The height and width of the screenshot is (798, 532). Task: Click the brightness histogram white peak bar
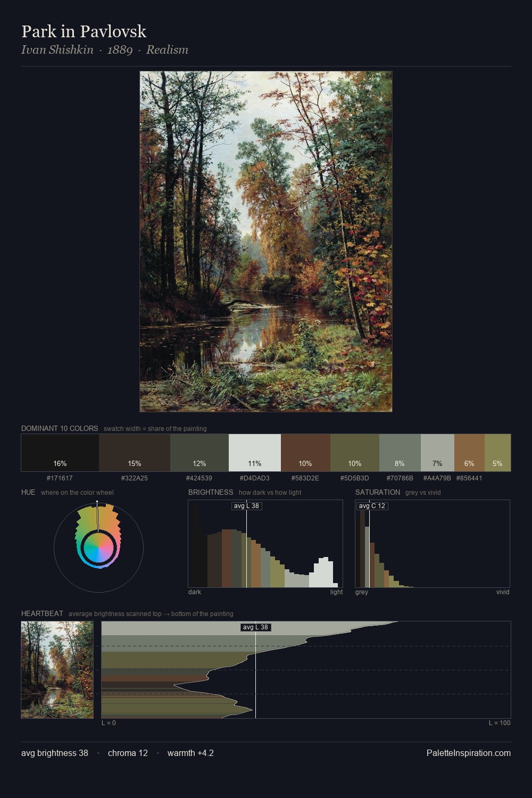pyautogui.click(x=323, y=572)
